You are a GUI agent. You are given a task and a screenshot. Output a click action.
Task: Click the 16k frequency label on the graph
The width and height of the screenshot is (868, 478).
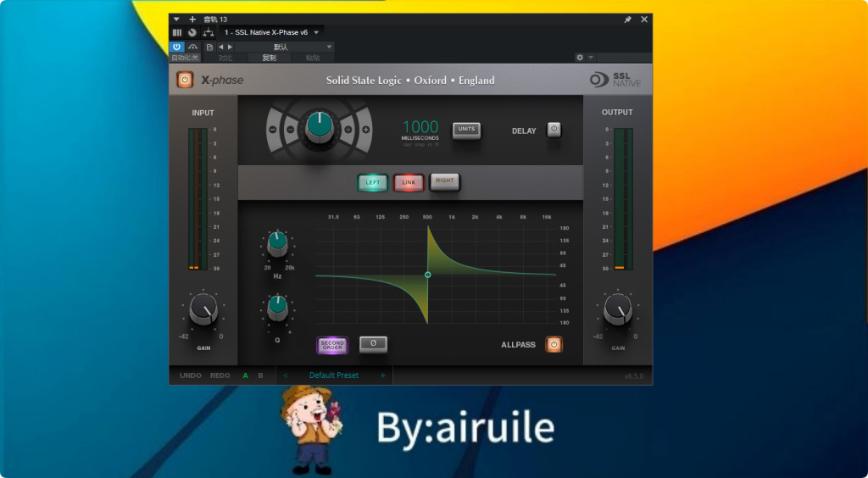point(547,218)
